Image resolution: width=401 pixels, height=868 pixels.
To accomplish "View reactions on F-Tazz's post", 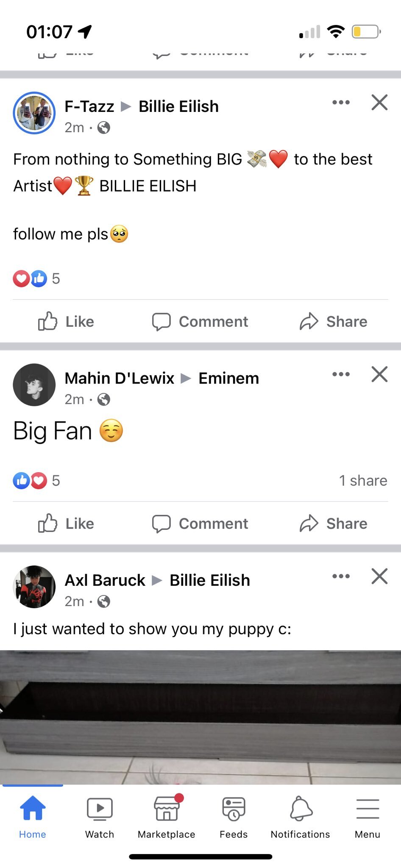I will pyautogui.click(x=36, y=278).
